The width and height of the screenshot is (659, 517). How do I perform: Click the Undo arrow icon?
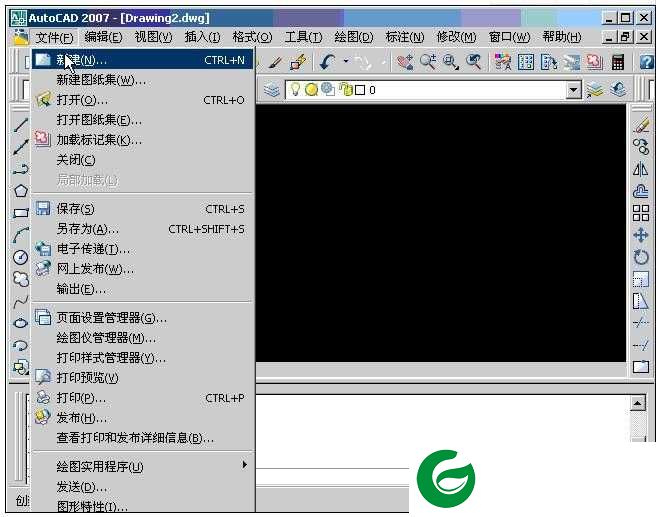[x=327, y=62]
